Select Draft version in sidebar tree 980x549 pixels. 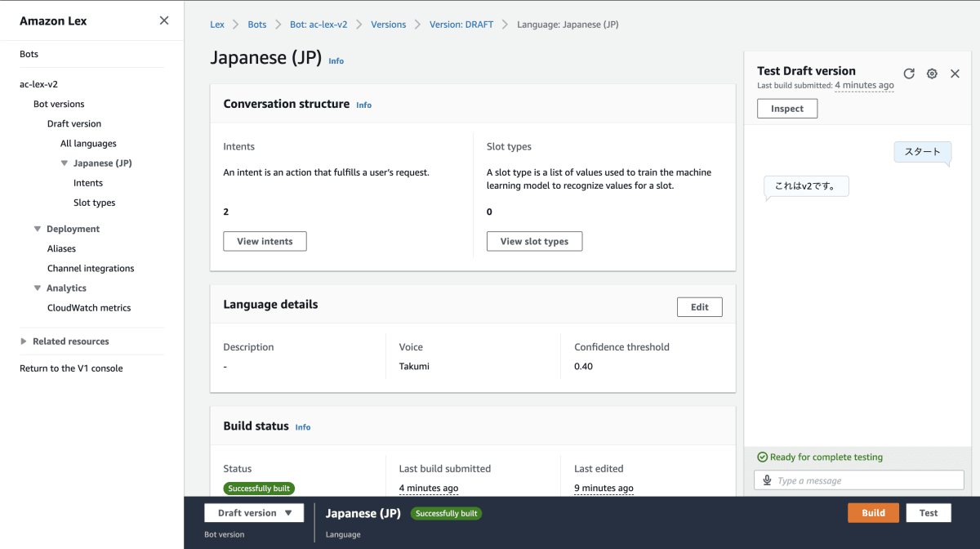tap(74, 124)
